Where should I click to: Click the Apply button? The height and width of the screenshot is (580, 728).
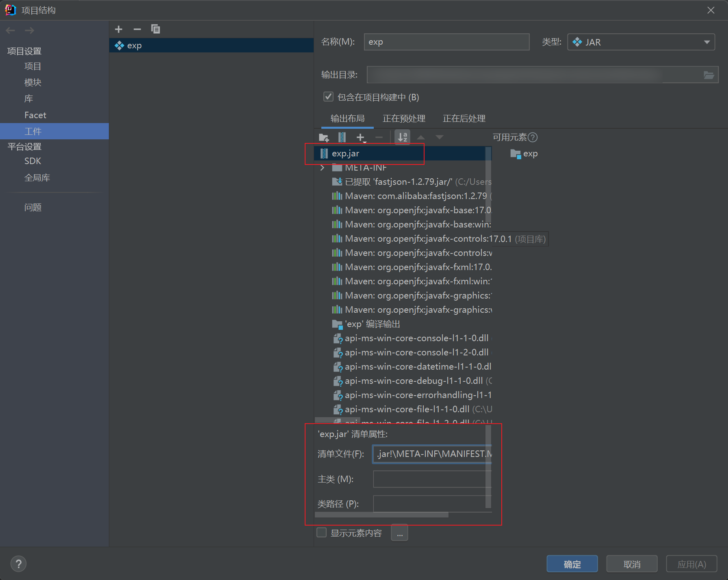click(x=691, y=564)
